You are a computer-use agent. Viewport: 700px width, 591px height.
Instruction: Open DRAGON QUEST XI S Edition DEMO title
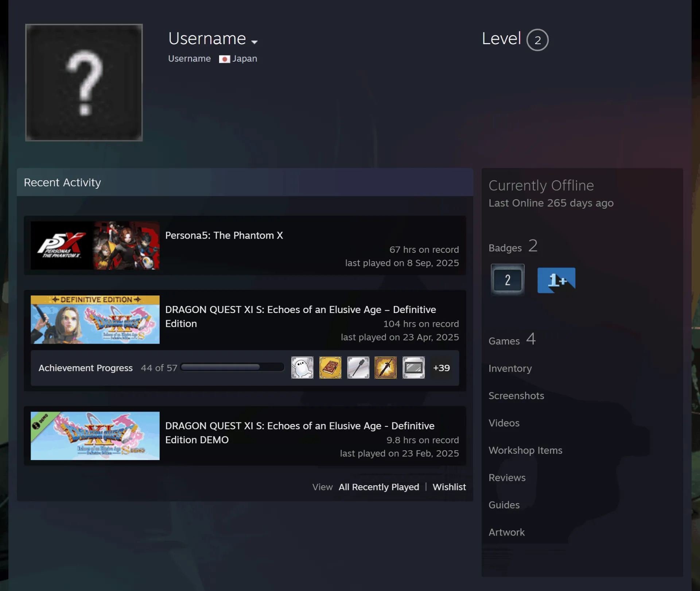(300, 433)
